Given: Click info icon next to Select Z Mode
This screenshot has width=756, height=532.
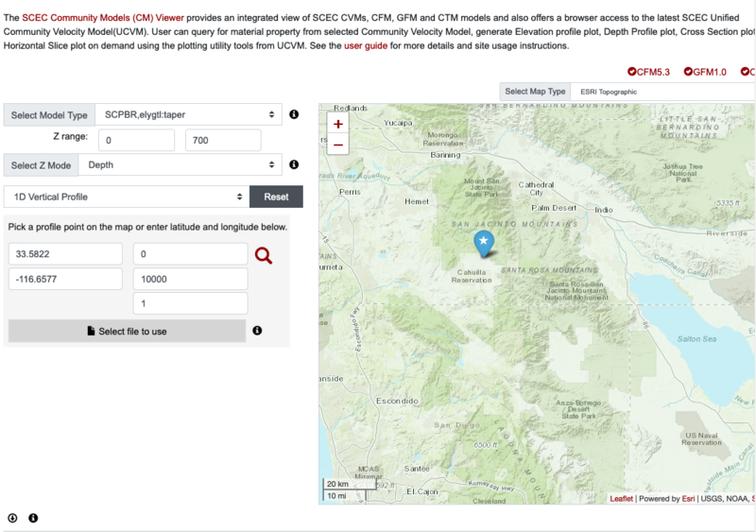Looking at the screenshot, I should coord(294,164).
